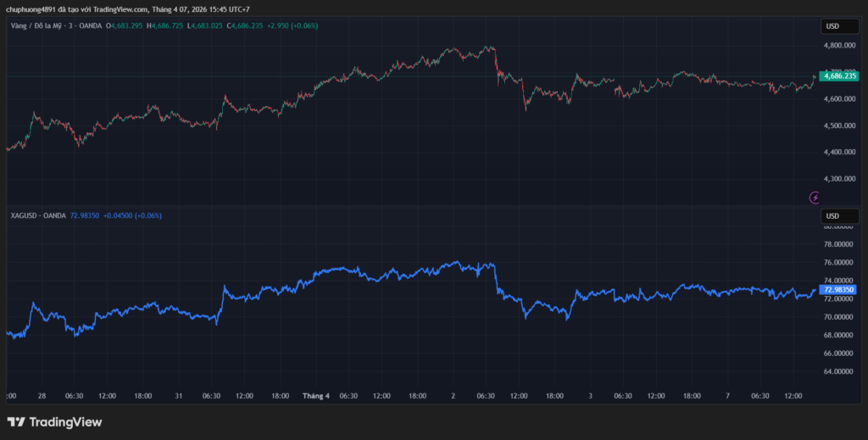Click the blue 72.98350 silver price label

[x=838, y=289]
